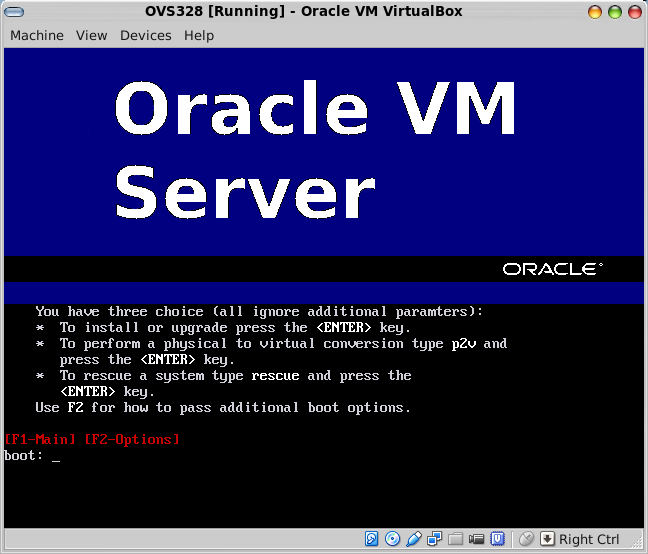Open the Devices menu
The image size is (648, 554).
(x=145, y=36)
